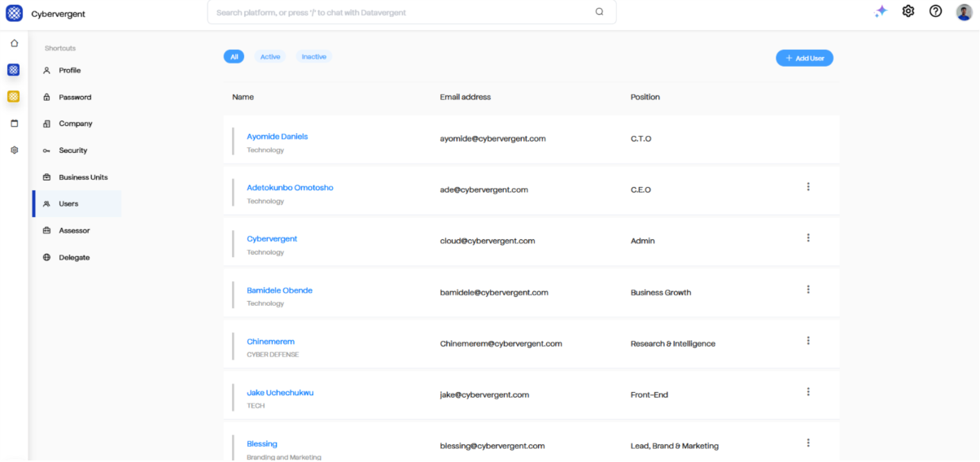The height and width of the screenshot is (462, 980).
Task: Click the AI sparkle icon in header
Action: tap(881, 11)
